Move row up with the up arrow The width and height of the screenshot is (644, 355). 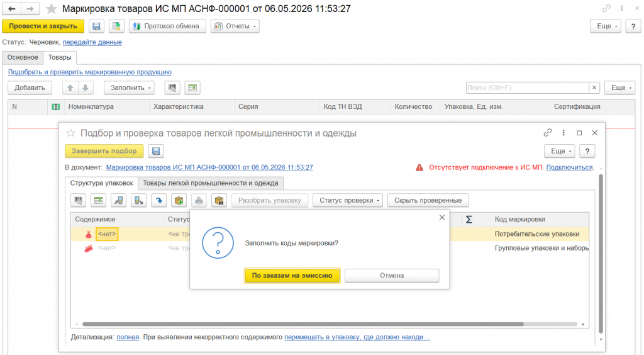(x=70, y=88)
